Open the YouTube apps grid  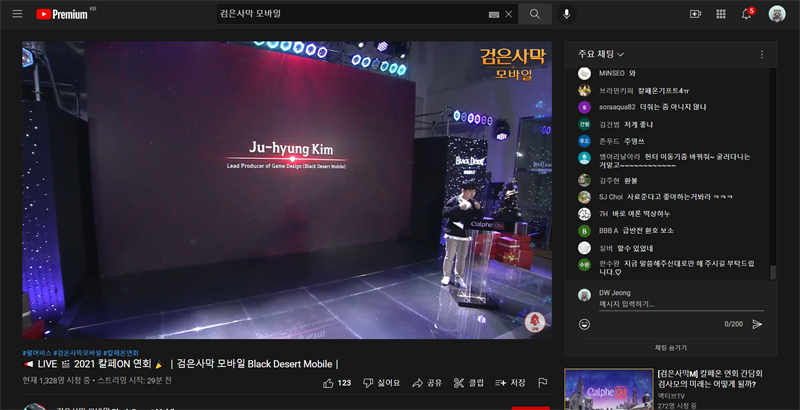coord(720,14)
